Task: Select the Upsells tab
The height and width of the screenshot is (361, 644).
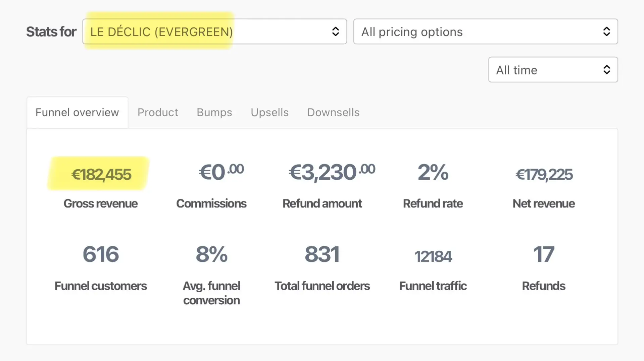Action: click(x=269, y=112)
